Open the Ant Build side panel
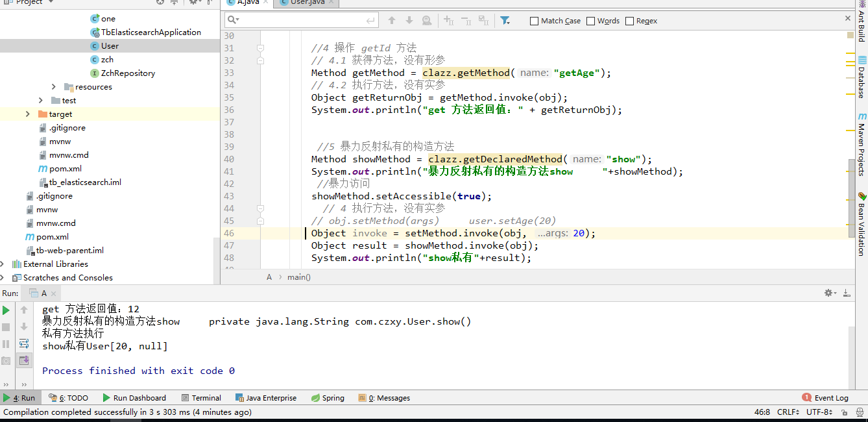 (x=862, y=21)
